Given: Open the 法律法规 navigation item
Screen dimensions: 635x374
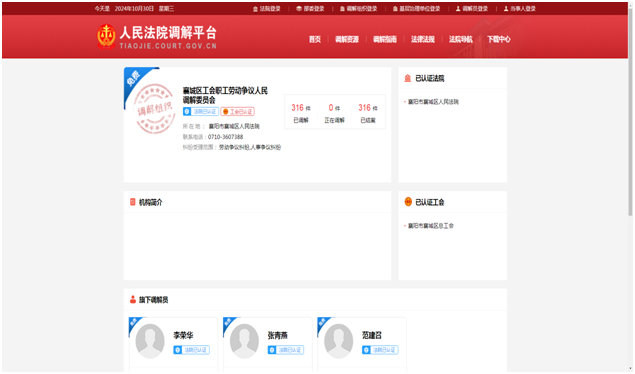Looking at the screenshot, I should point(423,39).
